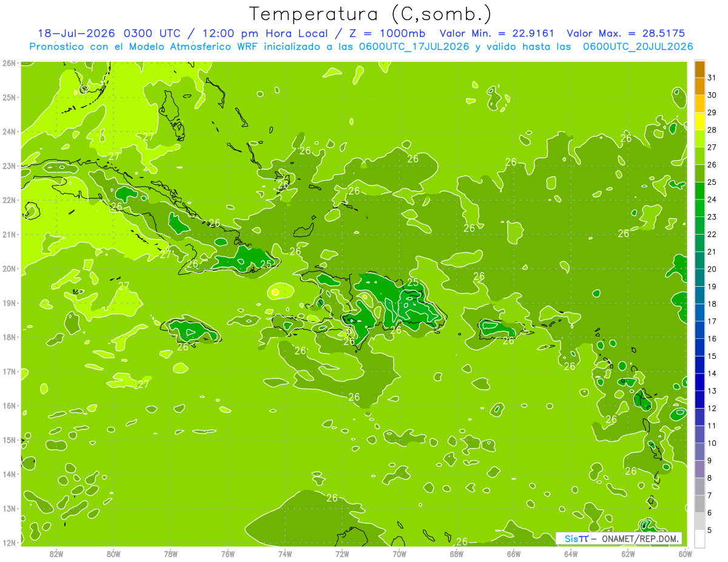The height and width of the screenshot is (562, 728).
Task: Select "Valor Min. = 22.9161" text
Action: coord(497,34)
